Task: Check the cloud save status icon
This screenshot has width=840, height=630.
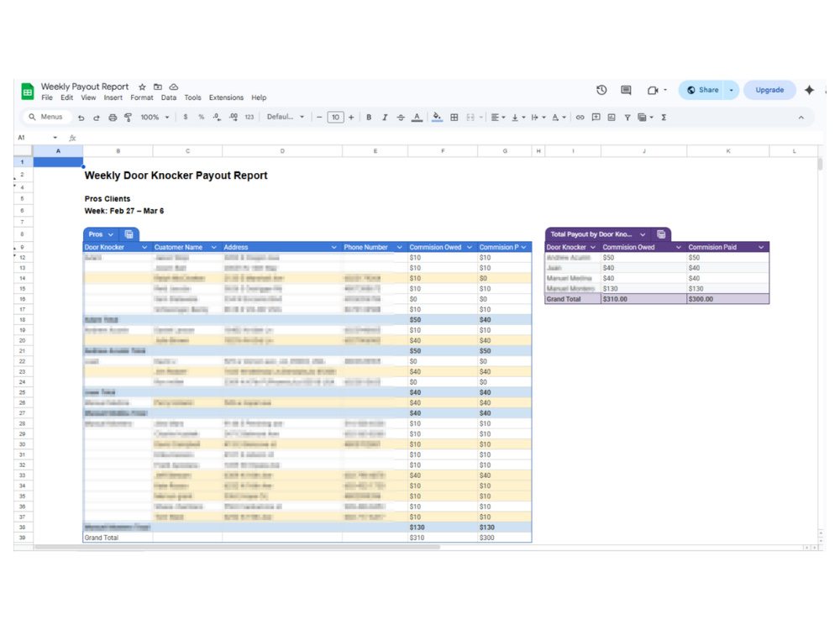Action: [x=174, y=87]
